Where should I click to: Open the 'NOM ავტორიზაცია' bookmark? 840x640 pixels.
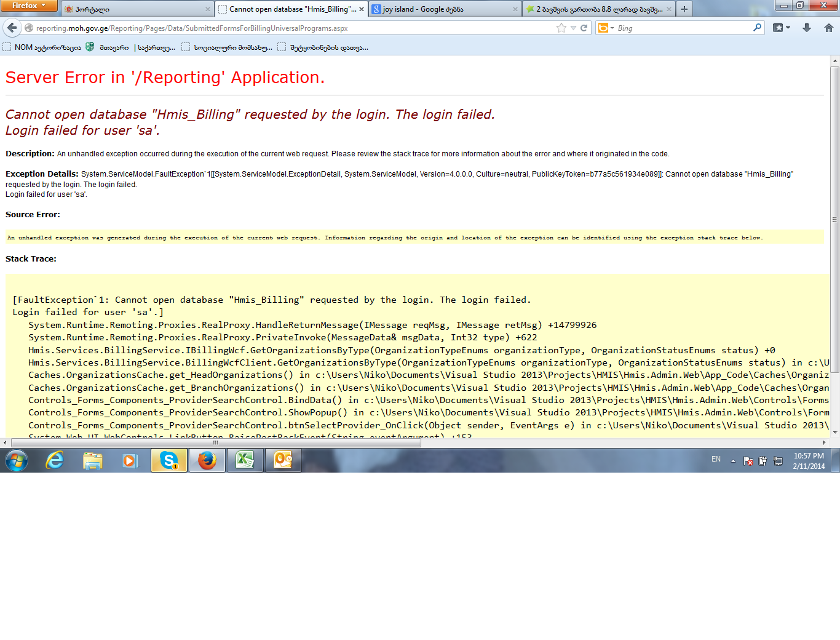coord(42,47)
